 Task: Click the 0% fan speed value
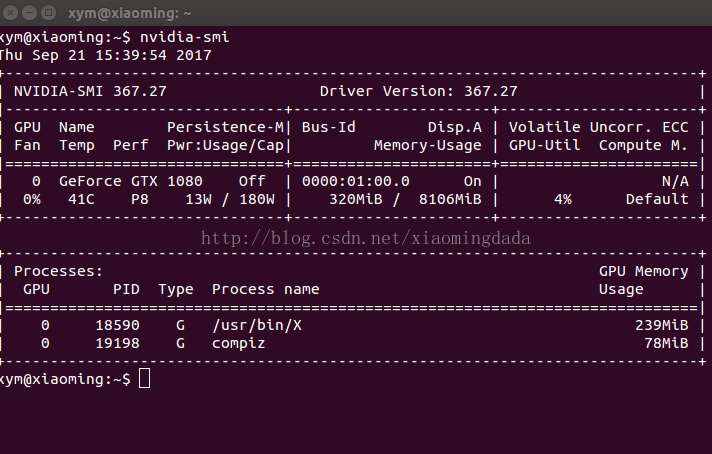32,199
